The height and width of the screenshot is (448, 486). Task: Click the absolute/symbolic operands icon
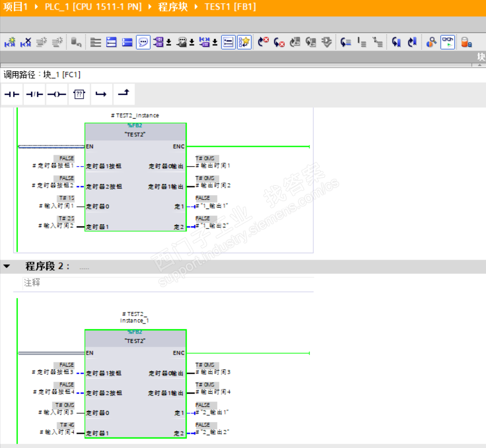(x=158, y=42)
